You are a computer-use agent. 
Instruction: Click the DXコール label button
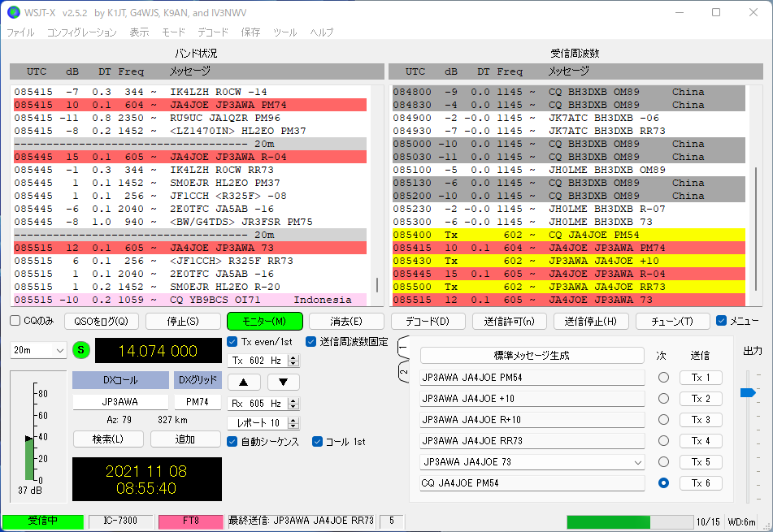tap(120, 380)
